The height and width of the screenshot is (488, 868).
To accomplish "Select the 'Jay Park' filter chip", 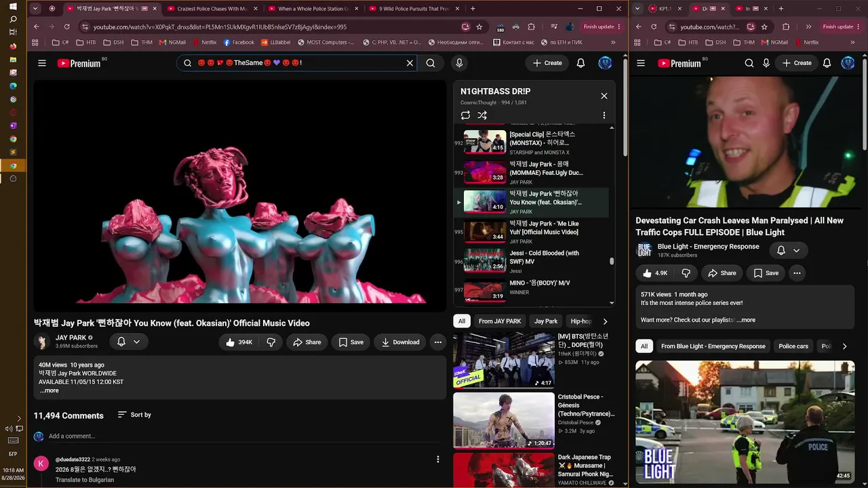I will (546, 321).
